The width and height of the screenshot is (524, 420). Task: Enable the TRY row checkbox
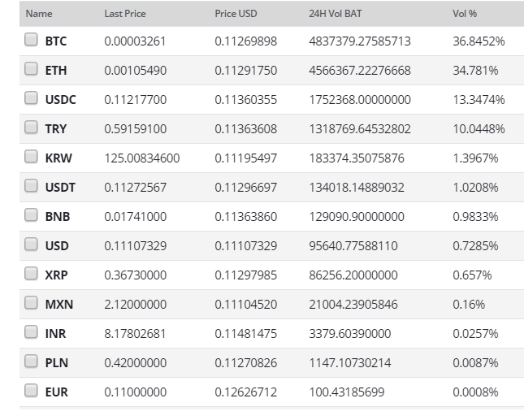click(31, 128)
